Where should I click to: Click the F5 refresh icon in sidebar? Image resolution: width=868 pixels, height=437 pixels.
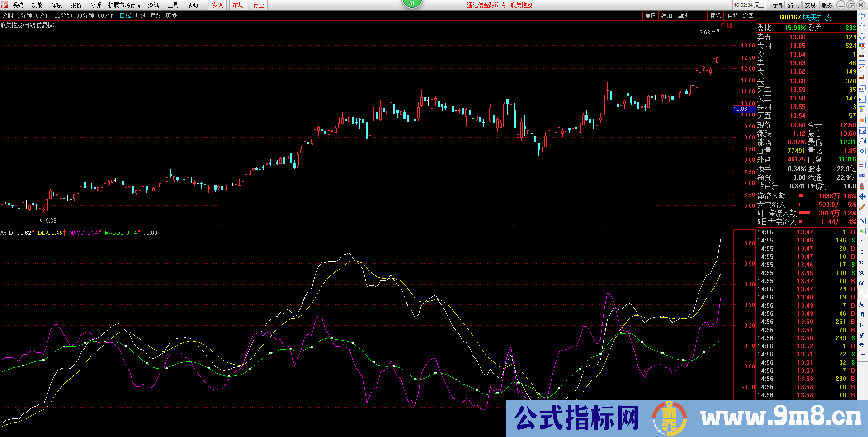(862, 221)
